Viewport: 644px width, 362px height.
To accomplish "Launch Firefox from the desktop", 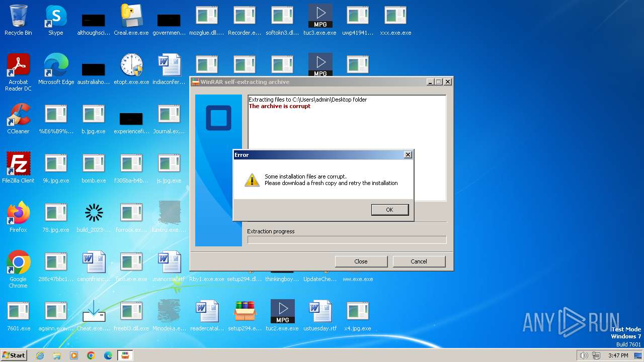I will (18, 217).
